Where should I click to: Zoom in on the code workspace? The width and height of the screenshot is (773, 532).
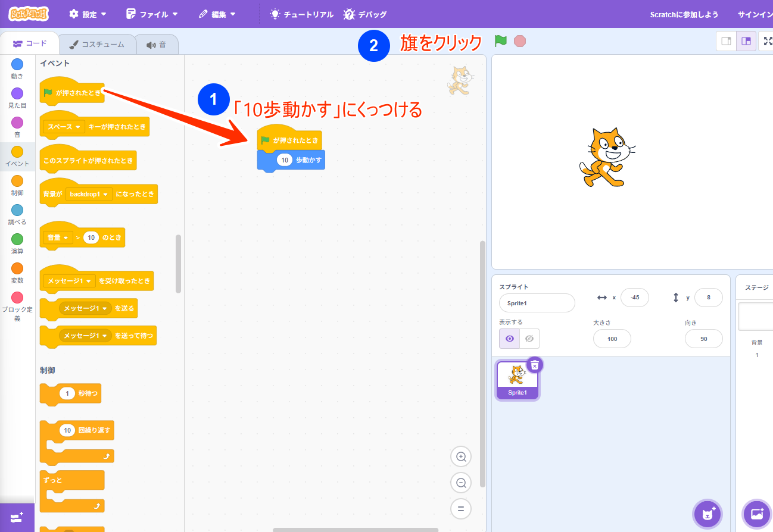pyautogui.click(x=460, y=457)
